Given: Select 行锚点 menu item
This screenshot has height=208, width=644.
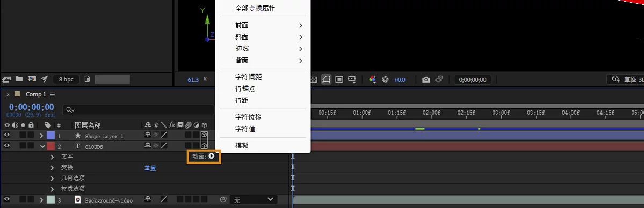Looking at the screenshot, I should click(263, 88).
